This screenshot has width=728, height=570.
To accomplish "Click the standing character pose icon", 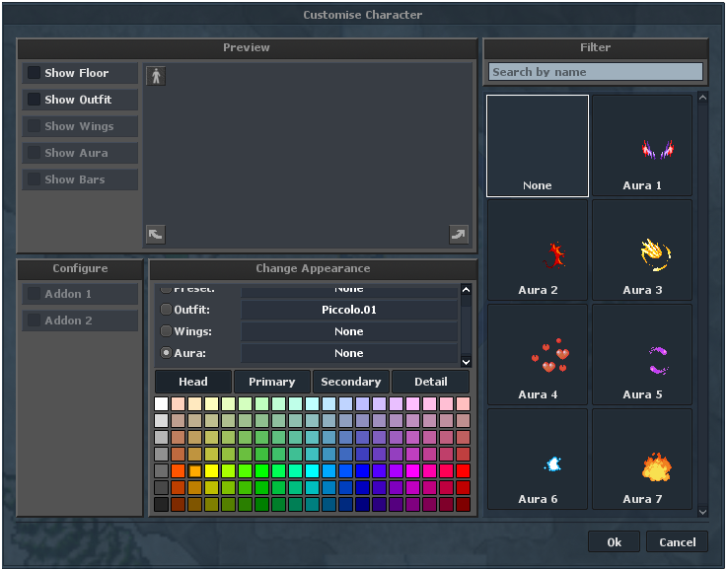I will (156, 76).
